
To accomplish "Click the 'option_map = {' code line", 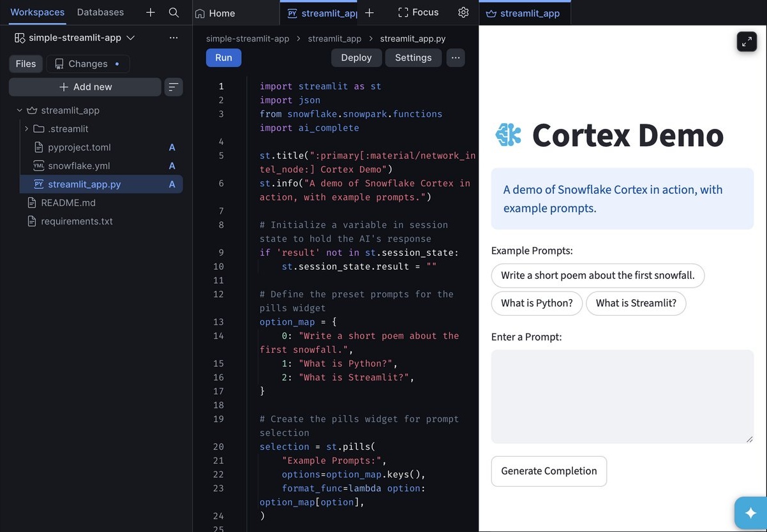I will click(x=298, y=322).
